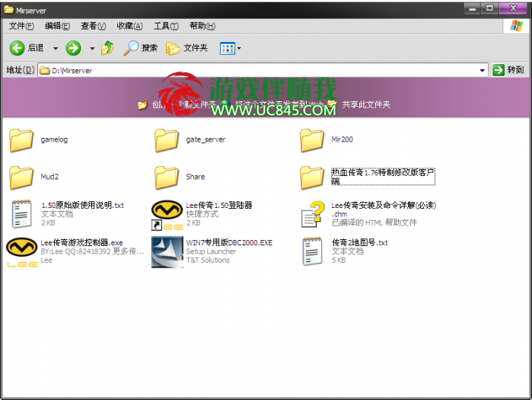Select the Lee传奇游戏控制器.exe icon
The width and height of the screenshot is (532, 400).
22,252
